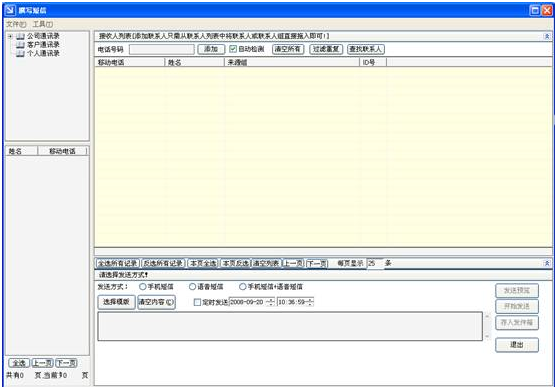The width and height of the screenshot is (557, 388).
Task: Expand the 公司通讯录 tree node
Action: [x=10, y=36]
